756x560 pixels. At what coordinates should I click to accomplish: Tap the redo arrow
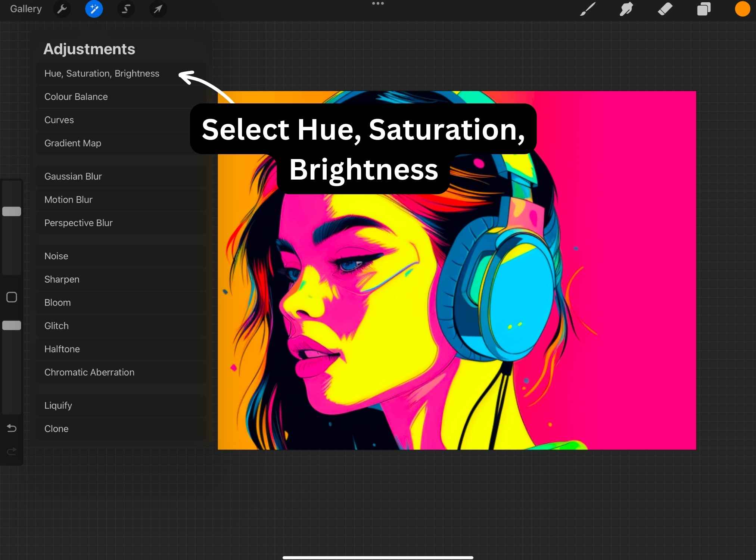click(12, 452)
